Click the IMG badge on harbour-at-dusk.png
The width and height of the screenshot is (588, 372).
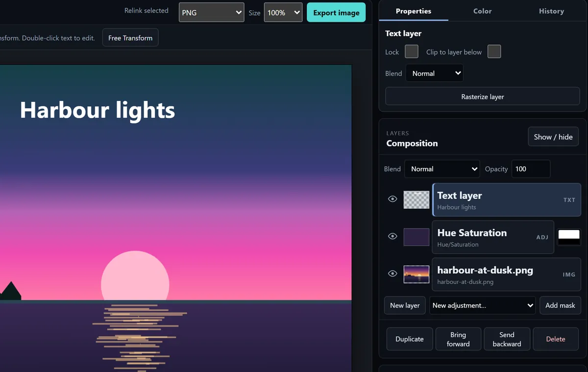coord(569,275)
